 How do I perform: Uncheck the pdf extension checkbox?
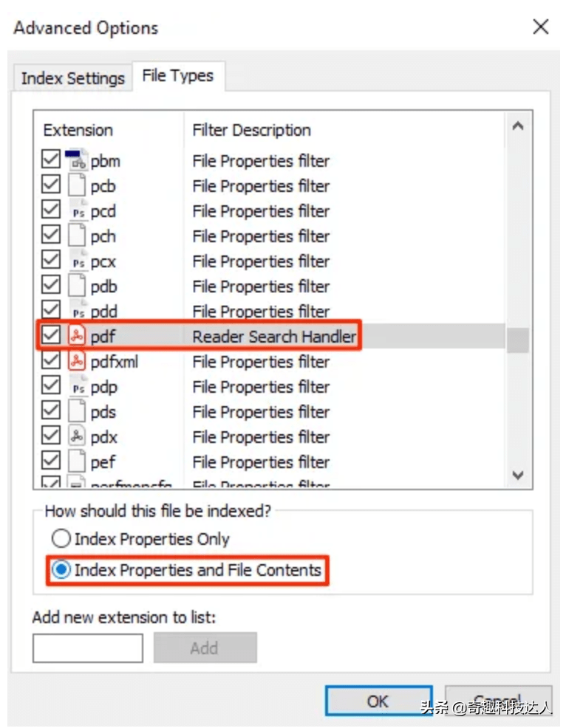click(x=51, y=334)
